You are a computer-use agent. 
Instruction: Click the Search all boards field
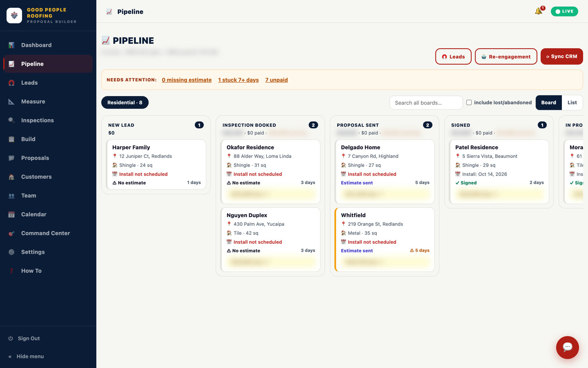pyautogui.click(x=426, y=103)
